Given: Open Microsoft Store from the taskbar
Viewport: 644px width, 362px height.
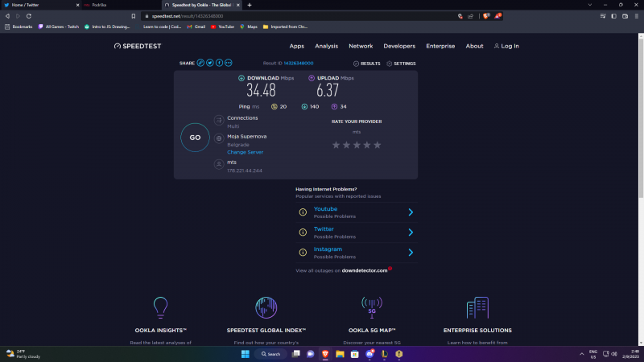Looking at the screenshot, I should tap(354, 354).
